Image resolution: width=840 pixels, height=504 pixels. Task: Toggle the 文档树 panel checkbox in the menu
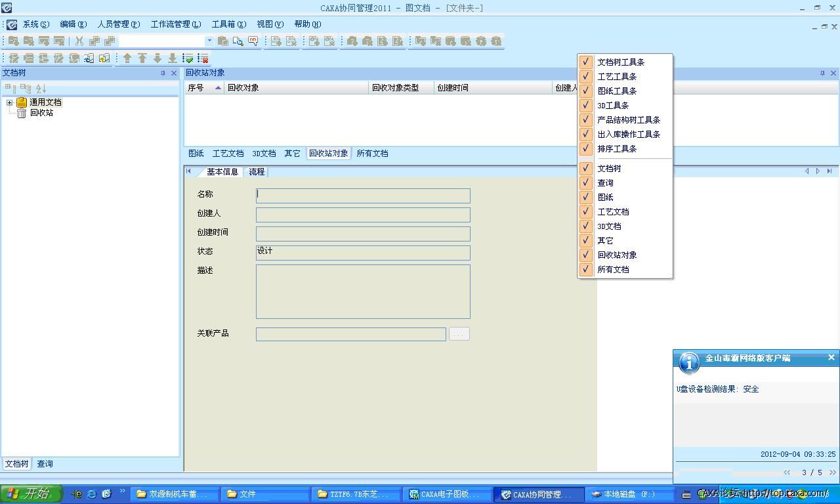tap(586, 169)
